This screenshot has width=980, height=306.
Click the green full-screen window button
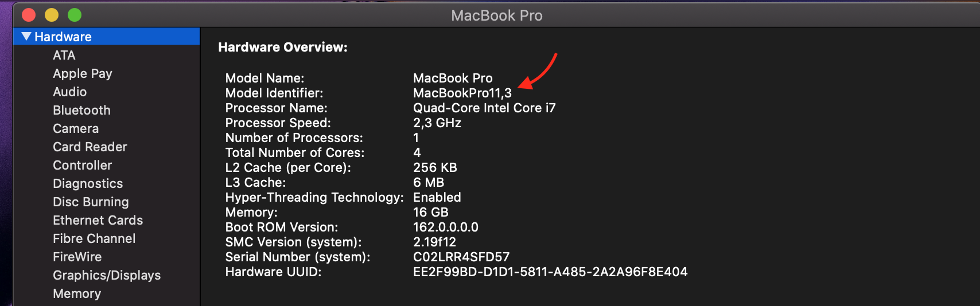click(75, 15)
